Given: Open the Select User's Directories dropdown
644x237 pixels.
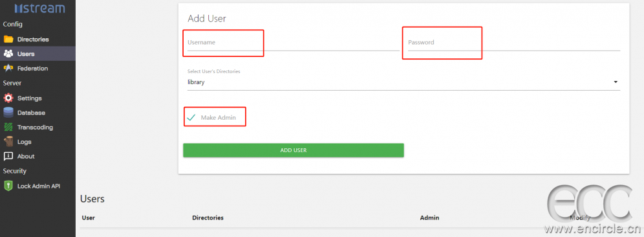Looking at the screenshot, I should 403,82.
